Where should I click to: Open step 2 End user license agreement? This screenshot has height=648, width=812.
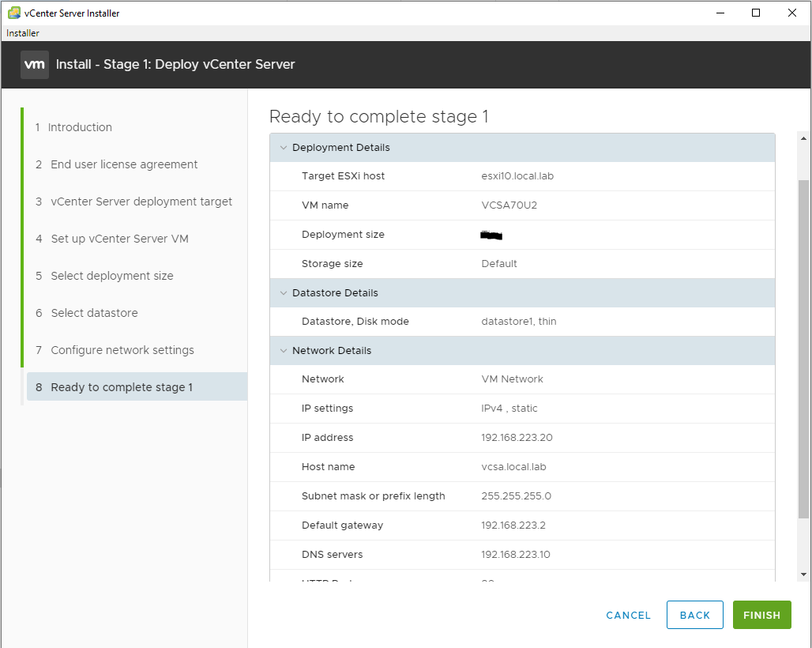[117, 164]
